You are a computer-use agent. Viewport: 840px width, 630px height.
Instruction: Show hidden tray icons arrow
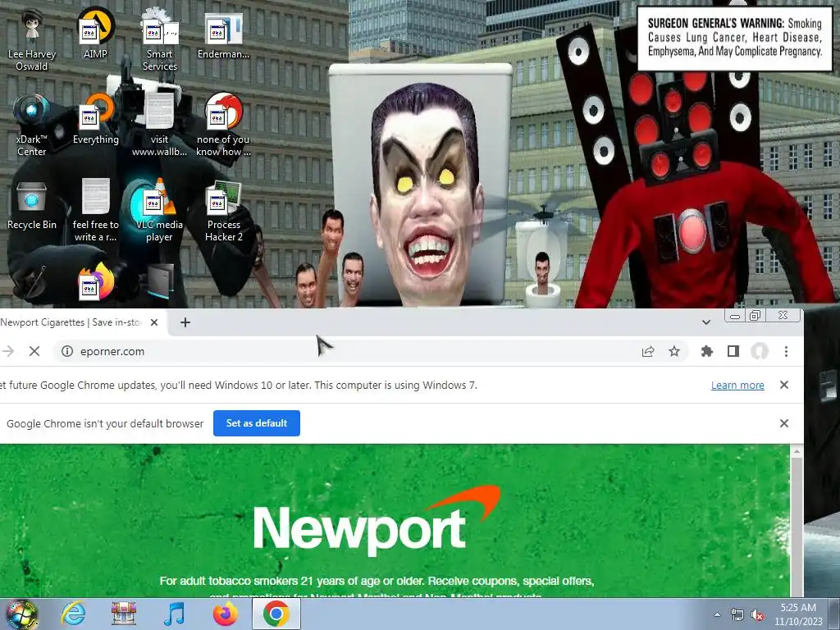[717, 615]
